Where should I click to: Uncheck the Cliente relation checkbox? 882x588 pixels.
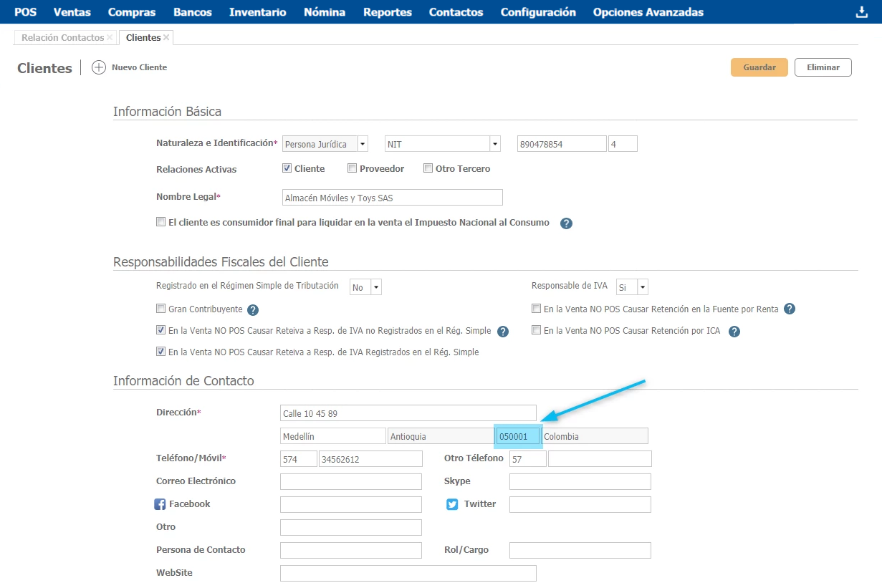click(287, 169)
